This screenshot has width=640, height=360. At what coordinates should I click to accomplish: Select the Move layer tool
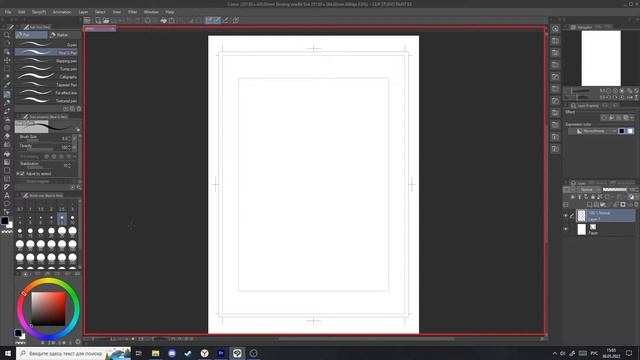pyautogui.click(x=7, y=60)
